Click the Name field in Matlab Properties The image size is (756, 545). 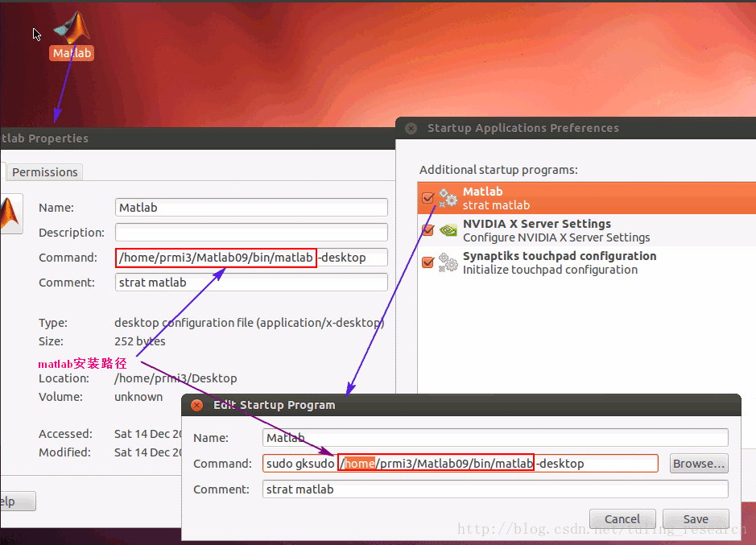coord(251,208)
